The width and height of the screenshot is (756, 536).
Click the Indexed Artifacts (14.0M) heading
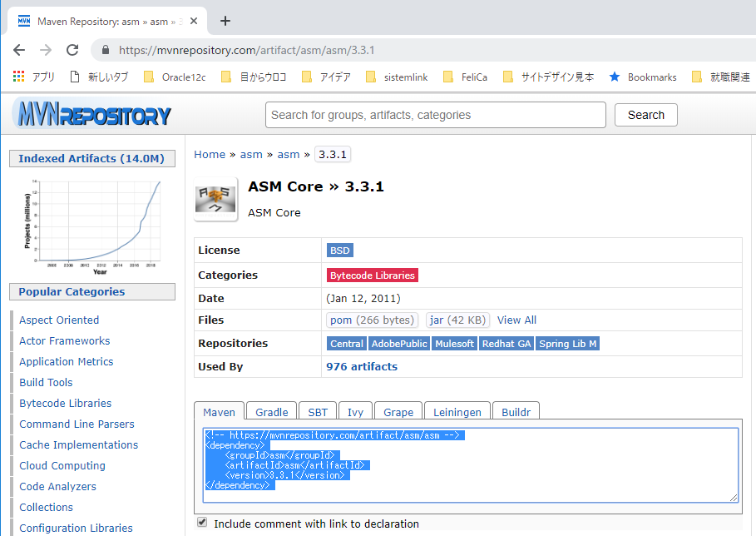92,158
